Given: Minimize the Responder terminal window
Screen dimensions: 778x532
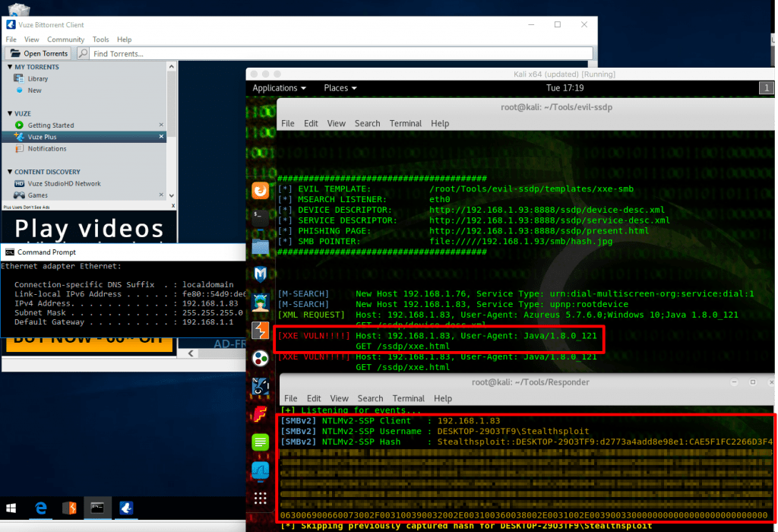Looking at the screenshot, I should 735,382.
